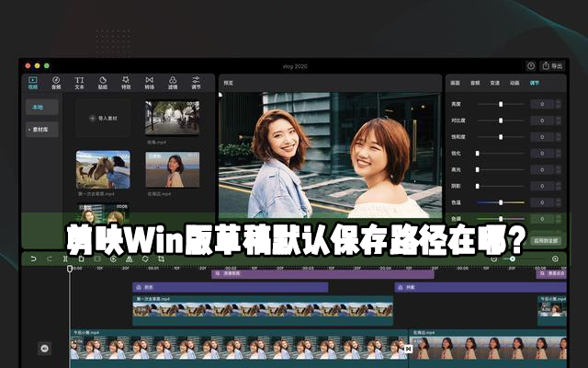Click the transition icon between the bottom clips

click(x=408, y=349)
